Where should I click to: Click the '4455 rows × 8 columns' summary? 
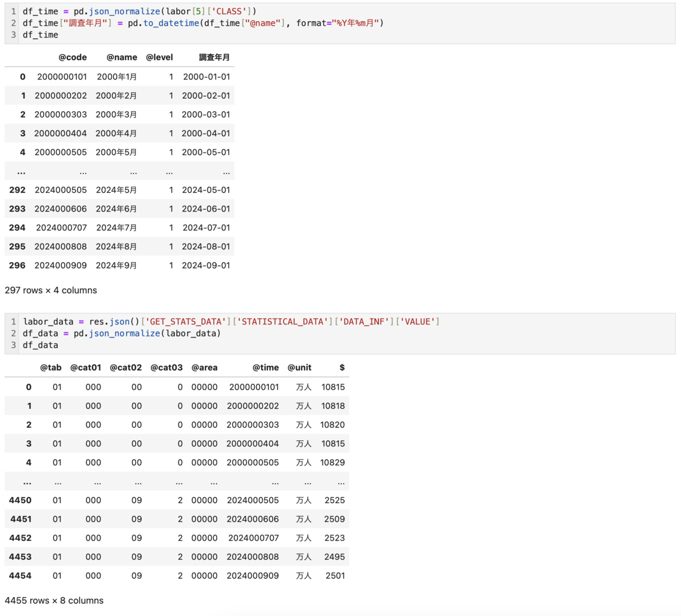[x=54, y=601]
